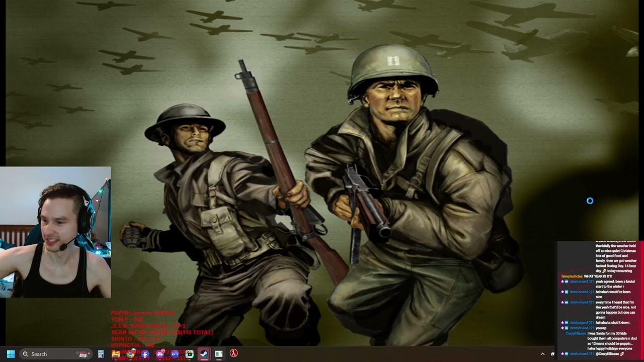Click the 'hahahaha shut it down' chat message
This screenshot has height=362, width=644.
[x=612, y=323]
